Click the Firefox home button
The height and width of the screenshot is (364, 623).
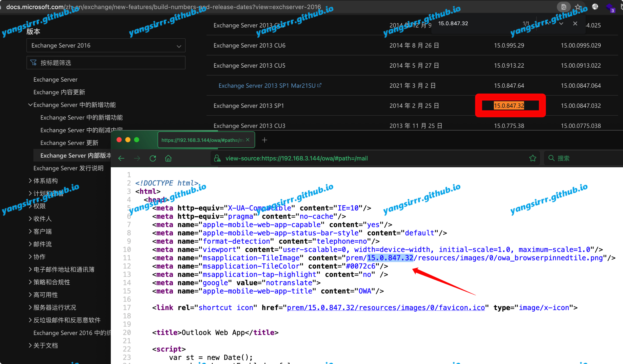(x=168, y=158)
